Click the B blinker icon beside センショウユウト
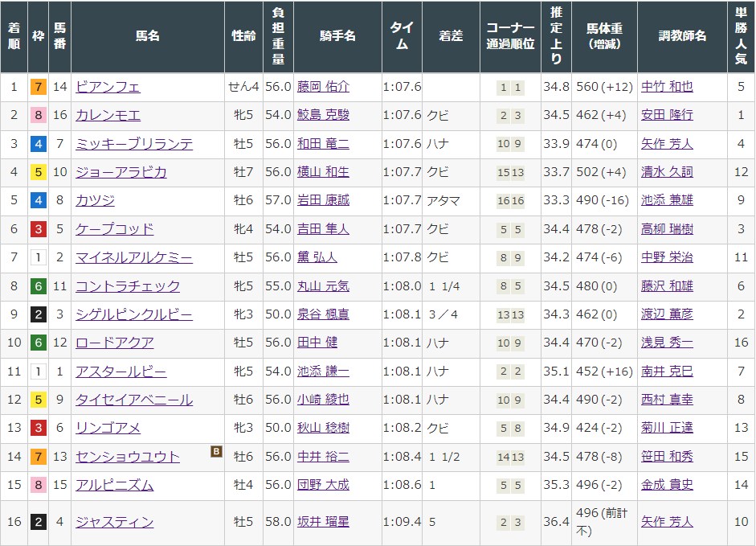Viewport: 756px width, 546px height. coord(216,451)
